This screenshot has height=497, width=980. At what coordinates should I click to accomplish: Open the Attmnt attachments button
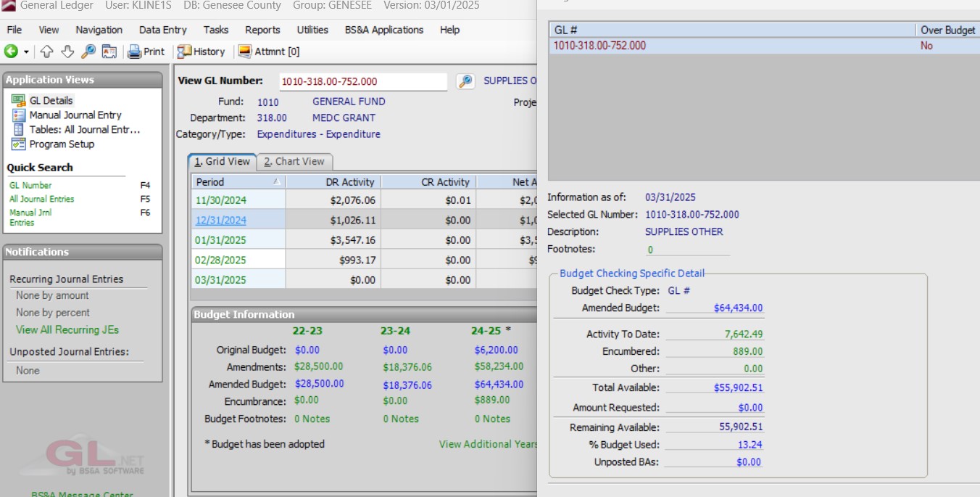[x=269, y=52]
